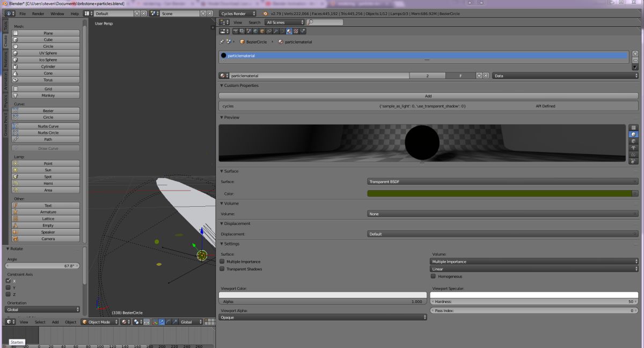This screenshot has height=348, width=644.
Task: Toggle fake user F button for material
Action: 460,76
